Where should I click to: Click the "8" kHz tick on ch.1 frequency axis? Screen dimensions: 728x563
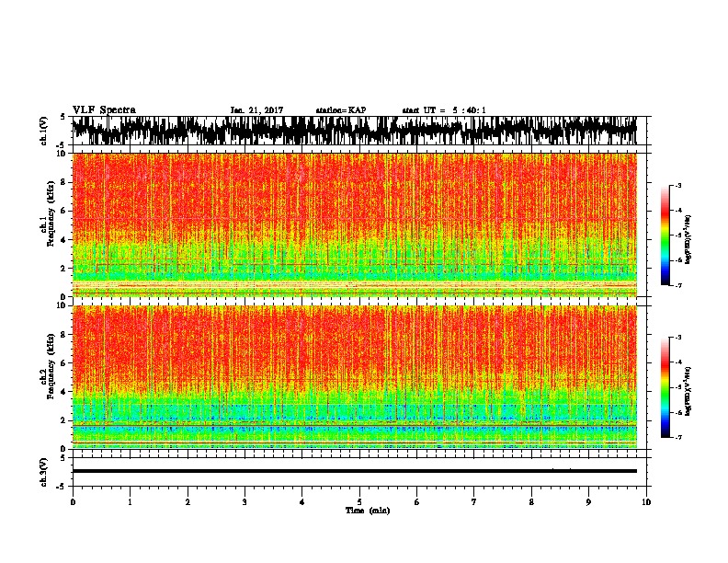[64, 182]
